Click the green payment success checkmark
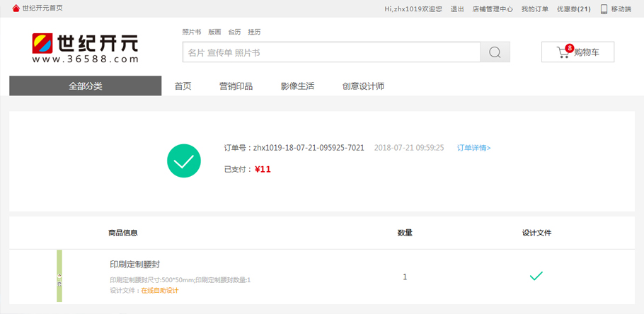Viewport: 644px width, 314px height. (x=184, y=161)
